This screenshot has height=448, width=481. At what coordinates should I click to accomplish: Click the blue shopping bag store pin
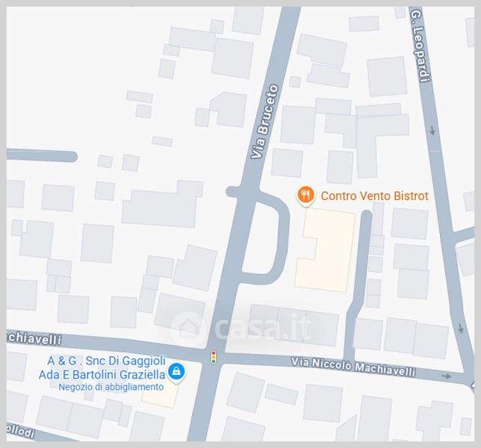point(176,372)
